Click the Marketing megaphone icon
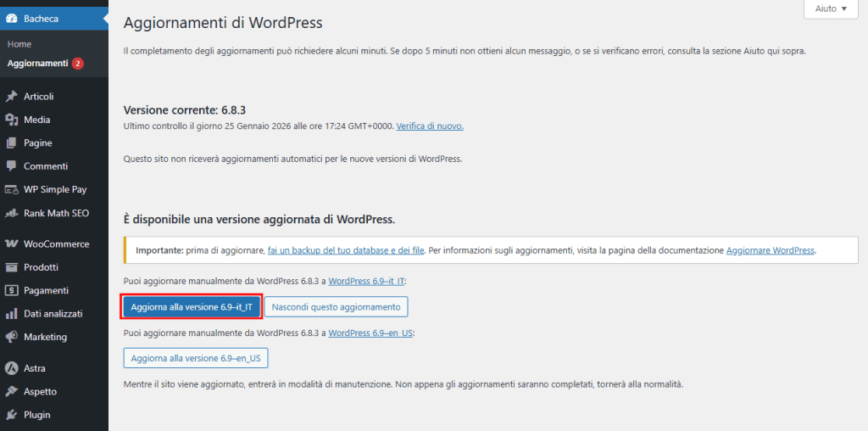 point(11,337)
